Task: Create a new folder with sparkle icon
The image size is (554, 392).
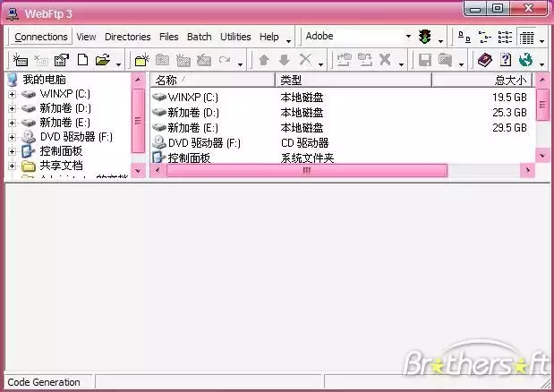Action: pyautogui.click(x=142, y=60)
